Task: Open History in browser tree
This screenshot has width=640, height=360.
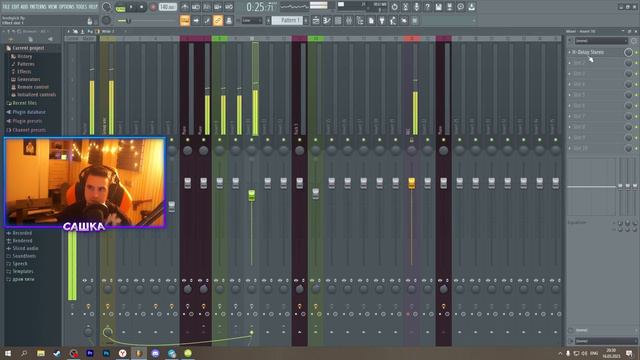Action: 24,56
